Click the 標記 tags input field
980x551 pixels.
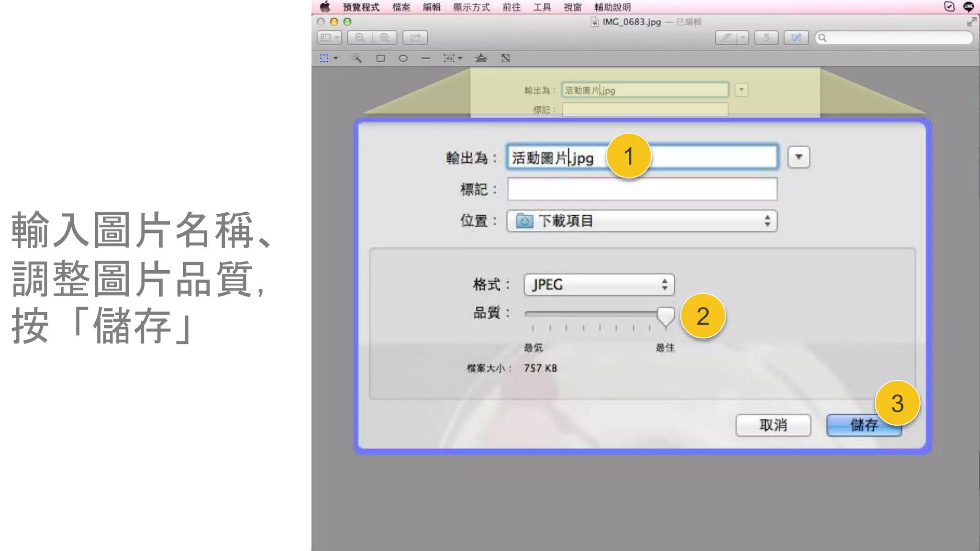coord(642,189)
